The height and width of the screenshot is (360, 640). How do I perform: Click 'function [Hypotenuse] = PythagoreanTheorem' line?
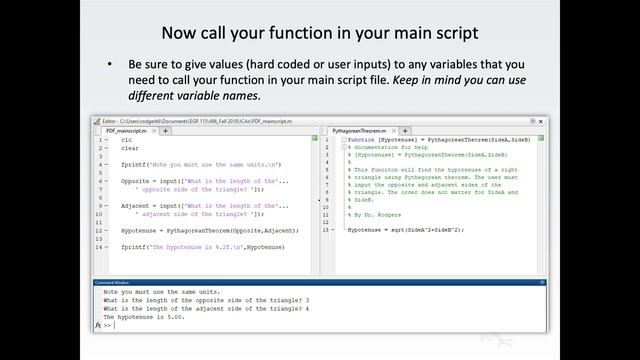click(x=439, y=140)
